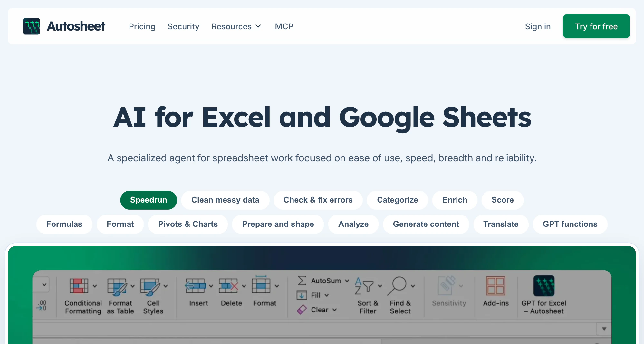Screen dimensions: 644x344
Task: Click the ribbon Format cells icon
Action: click(261, 285)
